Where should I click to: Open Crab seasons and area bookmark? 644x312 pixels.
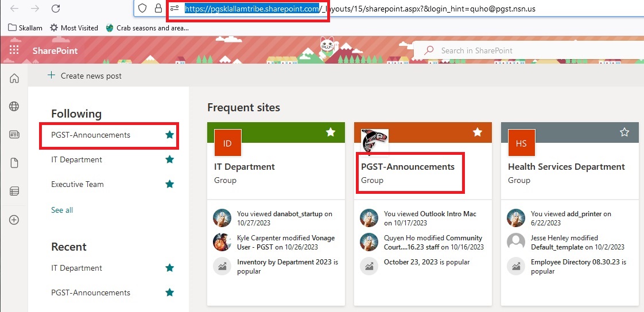click(x=148, y=28)
